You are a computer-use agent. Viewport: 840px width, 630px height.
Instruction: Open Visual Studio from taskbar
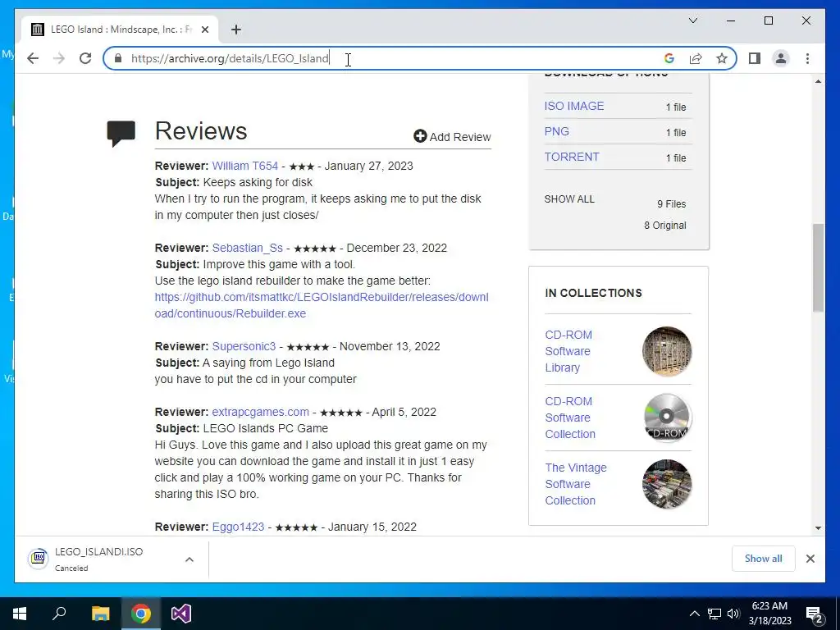[181, 614]
